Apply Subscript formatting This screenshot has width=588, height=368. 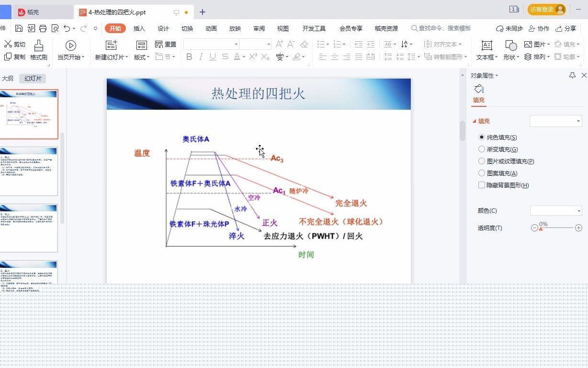pyautogui.click(x=265, y=57)
